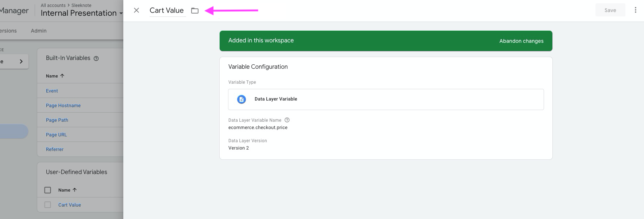Click help icon beside Built-In Variables
This screenshot has height=219, width=644.
(96, 58)
